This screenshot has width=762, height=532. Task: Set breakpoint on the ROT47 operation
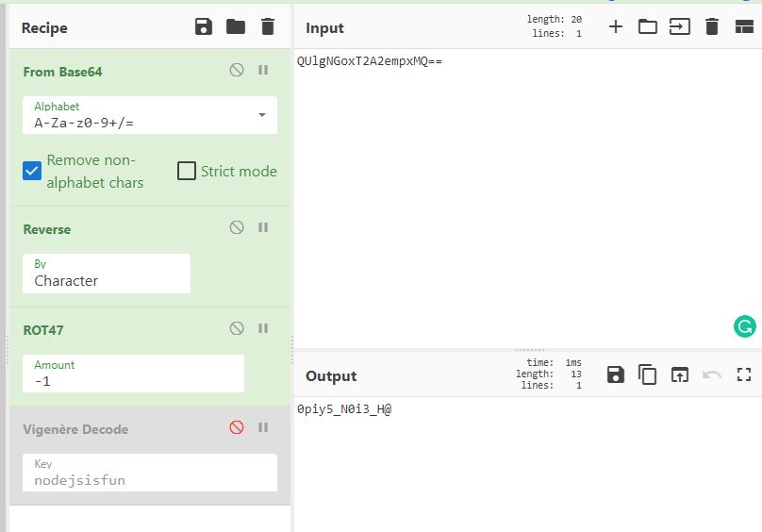click(263, 329)
